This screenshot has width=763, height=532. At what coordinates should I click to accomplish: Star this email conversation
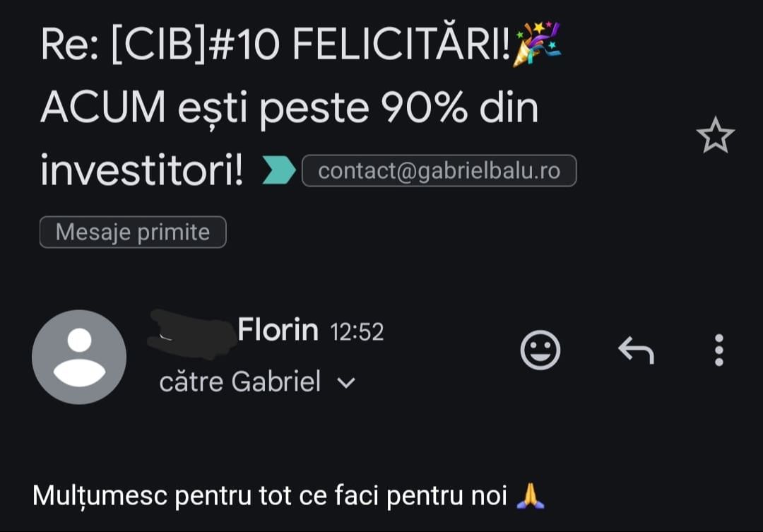click(715, 136)
